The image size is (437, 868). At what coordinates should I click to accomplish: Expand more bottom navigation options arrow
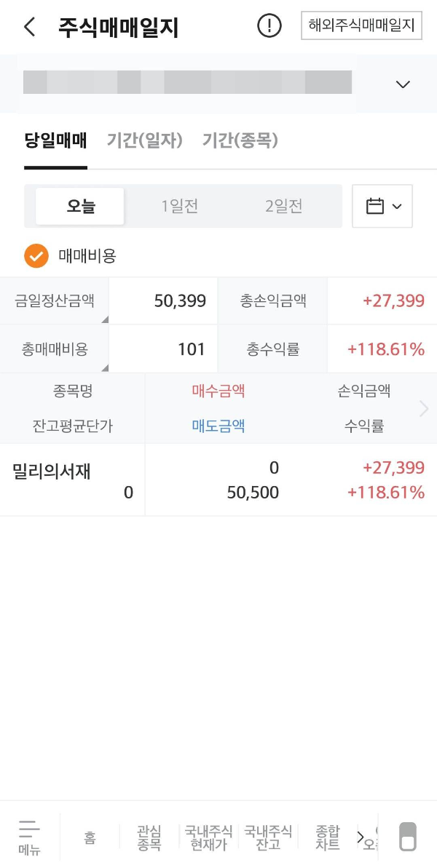click(x=361, y=837)
